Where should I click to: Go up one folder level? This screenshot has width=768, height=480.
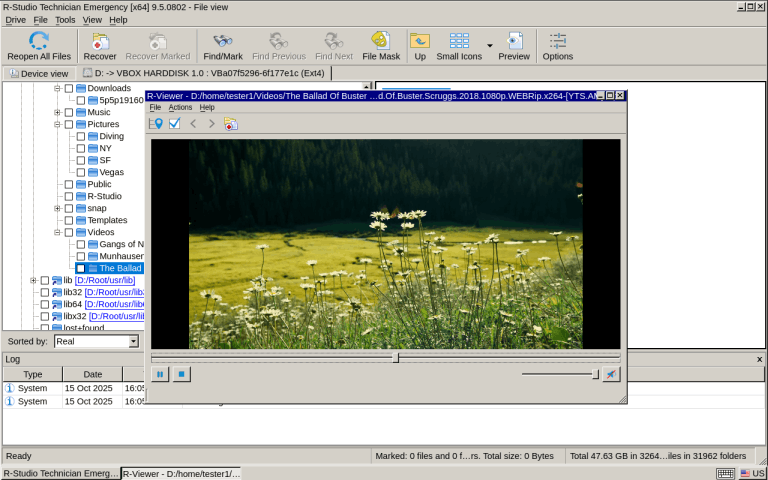pyautogui.click(x=420, y=46)
